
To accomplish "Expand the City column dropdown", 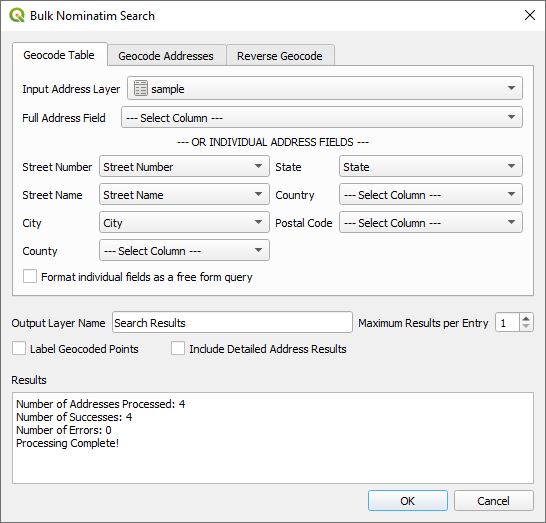I will (x=184, y=222).
